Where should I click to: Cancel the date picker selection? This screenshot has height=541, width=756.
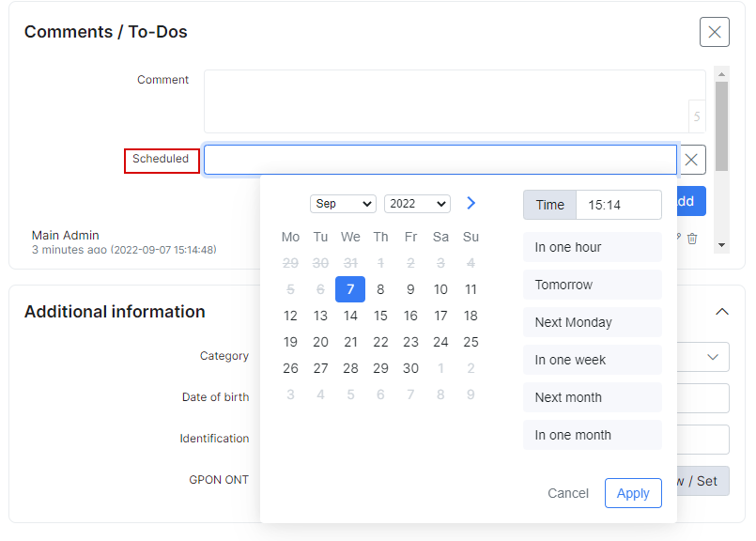click(x=568, y=493)
